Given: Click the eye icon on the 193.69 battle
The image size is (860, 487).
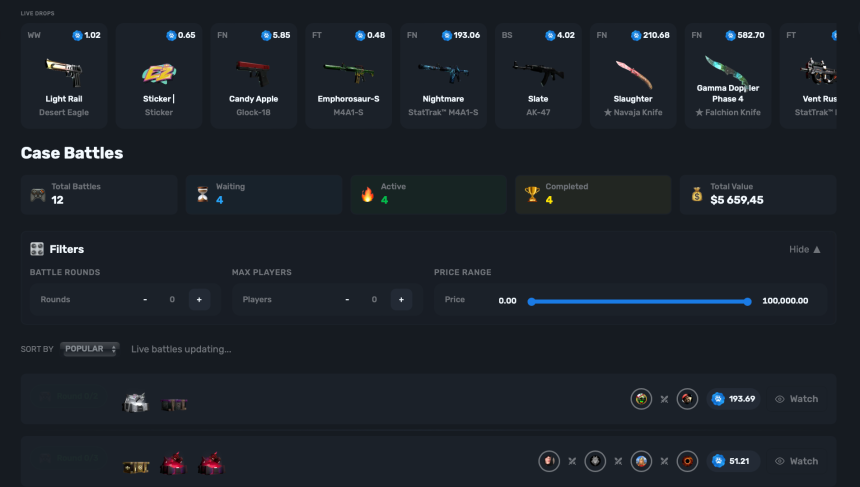Looking at the screenshot, I should tap(779, 399).
